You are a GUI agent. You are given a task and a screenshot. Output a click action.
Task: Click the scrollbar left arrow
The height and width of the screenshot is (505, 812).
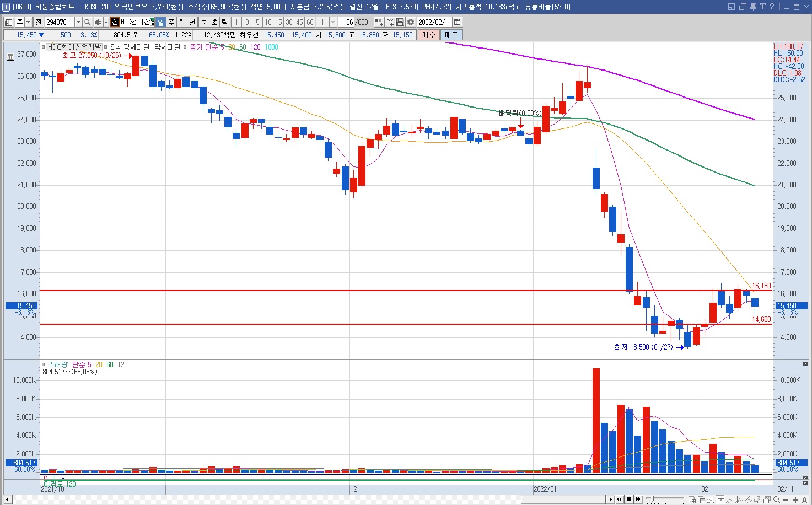click(x=7, y=499)
